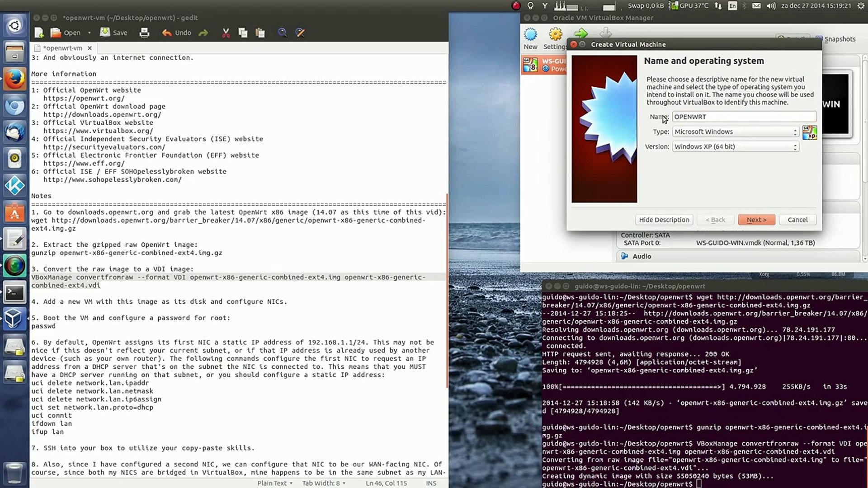Expand the Type dropdown Microsoft Windows
Image resolution: width=868 pixels, height=488 pixels.
tap(736, 131)
